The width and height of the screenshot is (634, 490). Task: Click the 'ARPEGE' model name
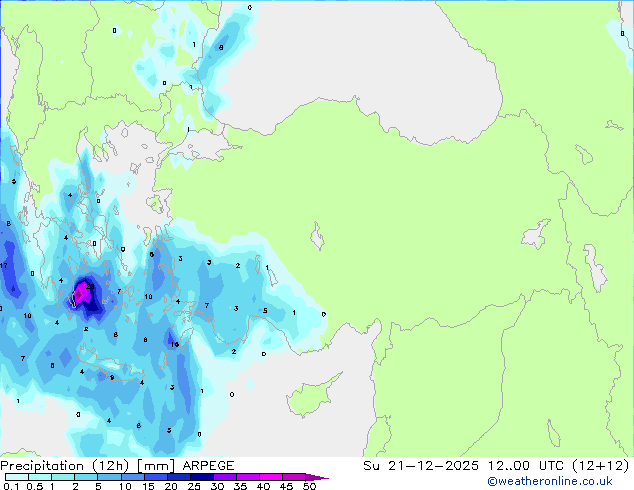point(208,466)
